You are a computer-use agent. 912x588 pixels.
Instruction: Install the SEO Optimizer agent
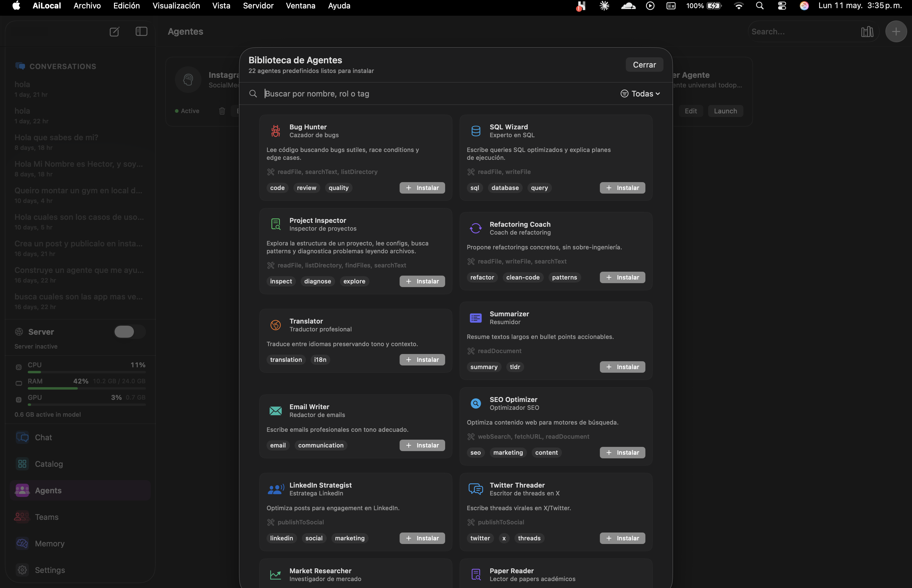tap(622, 452)
